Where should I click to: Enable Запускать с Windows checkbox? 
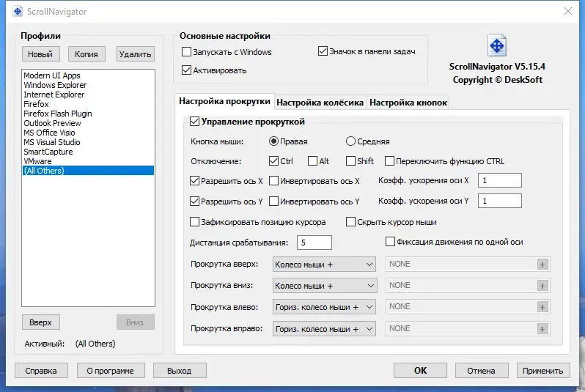tap(186, 51)
